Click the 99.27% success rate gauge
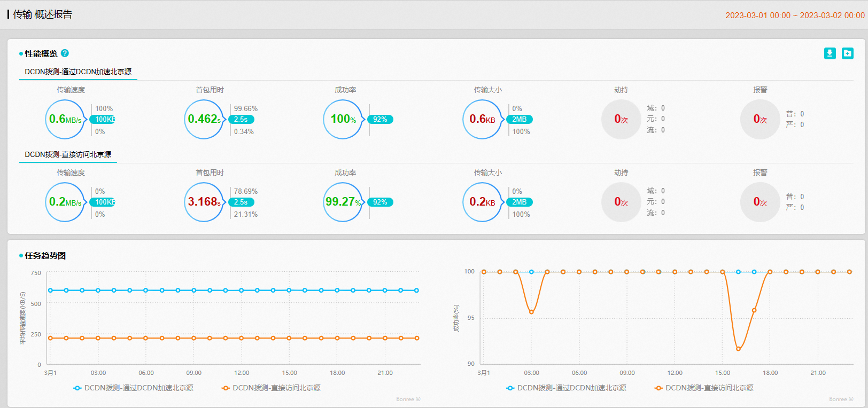Image resolution: width=868 pixels, height=408 pixels. 343,202
